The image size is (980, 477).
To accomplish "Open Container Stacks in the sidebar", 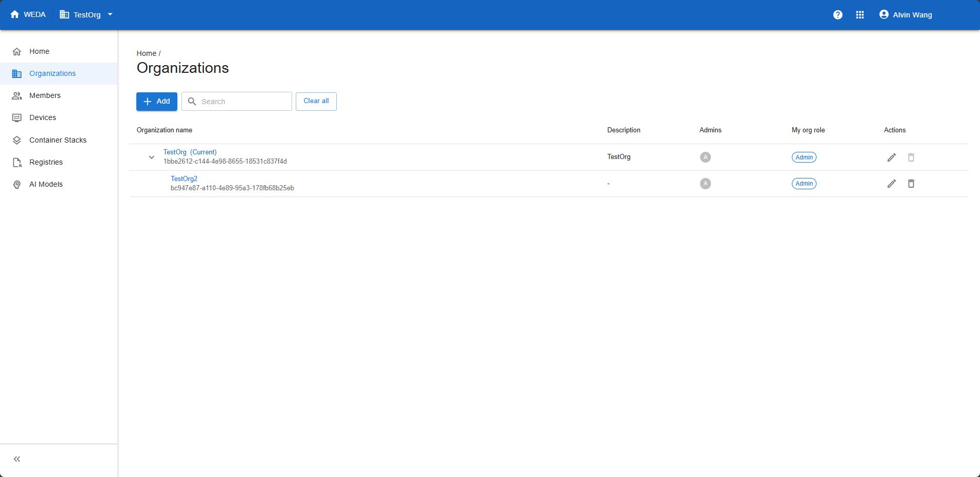I will 59,140.
